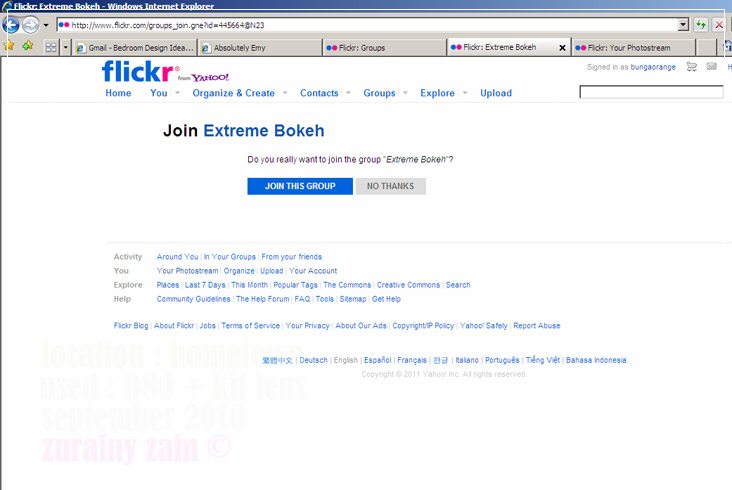The height and width of the screenshot is (490, 732).
Task: Expand the Explore dropdown arrow
Action: pos(465,93)
